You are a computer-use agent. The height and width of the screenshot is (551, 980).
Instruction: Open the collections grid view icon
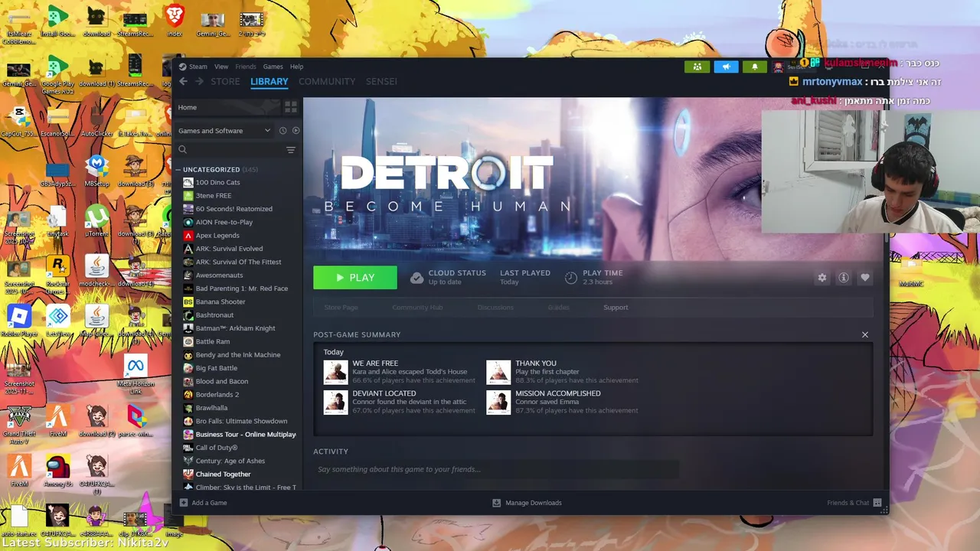pyautogui.click(x=290, y=107)
